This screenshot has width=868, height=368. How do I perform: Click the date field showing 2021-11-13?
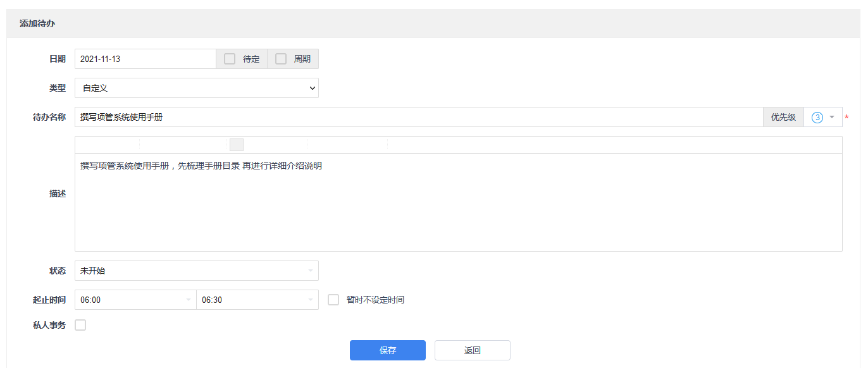pyautogui.click(x=145, y=59)
